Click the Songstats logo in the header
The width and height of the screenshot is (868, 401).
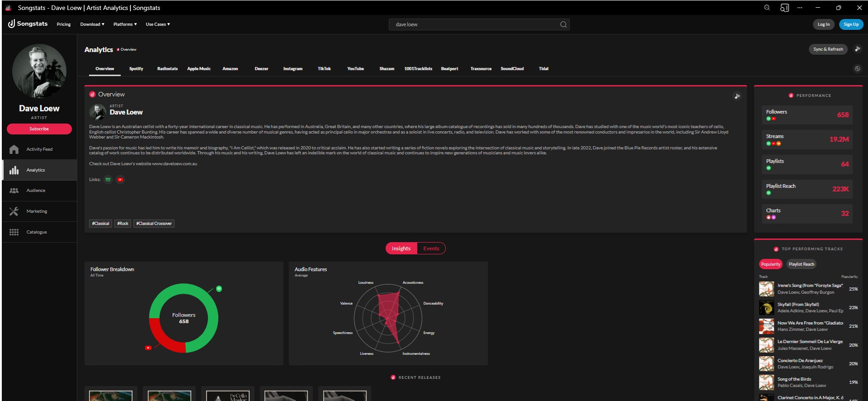[x=28, y=24]
